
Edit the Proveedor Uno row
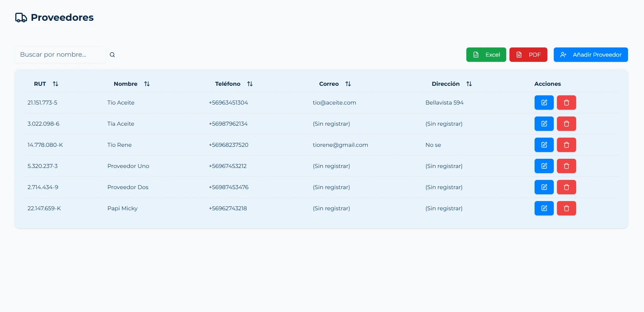click(544, 166)
